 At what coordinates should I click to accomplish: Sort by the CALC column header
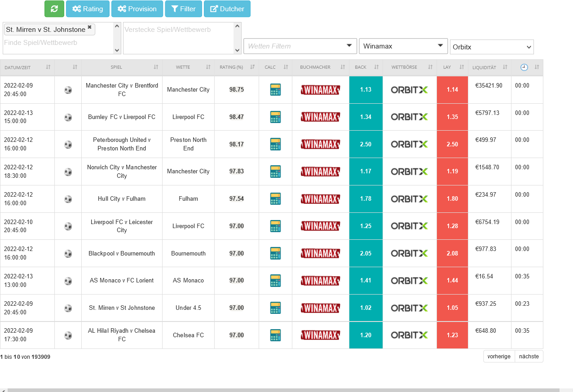click(x=275, y=67)
